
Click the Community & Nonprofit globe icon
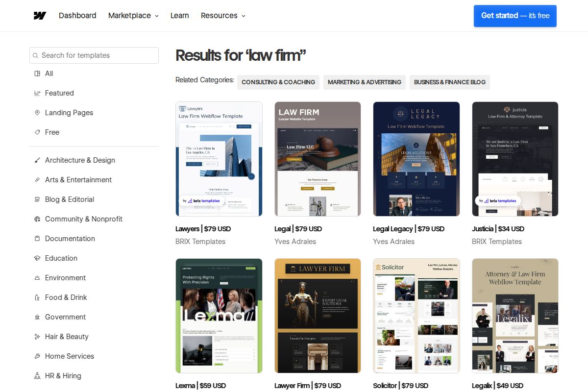pyautogui.click(x=37, y=219)
